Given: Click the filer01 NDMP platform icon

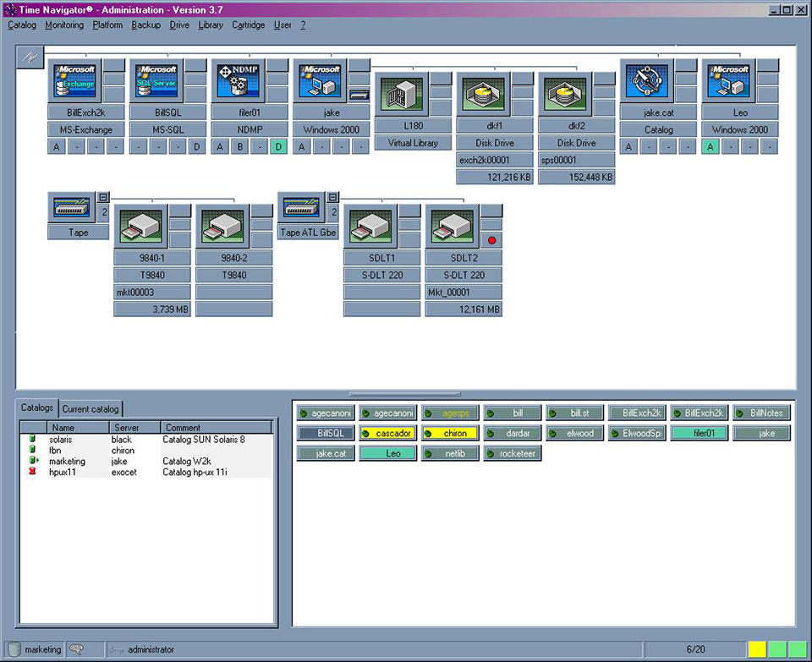Looking at the screenshot, I should 237,80.
